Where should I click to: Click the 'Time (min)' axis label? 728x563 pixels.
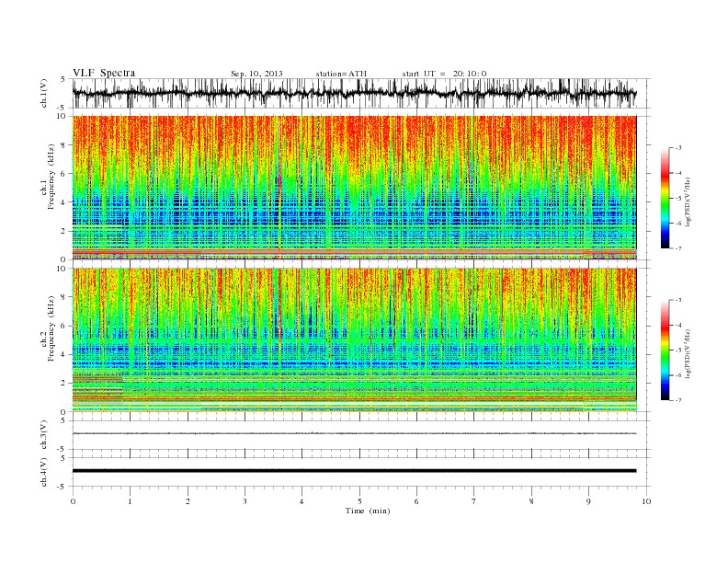368,511
